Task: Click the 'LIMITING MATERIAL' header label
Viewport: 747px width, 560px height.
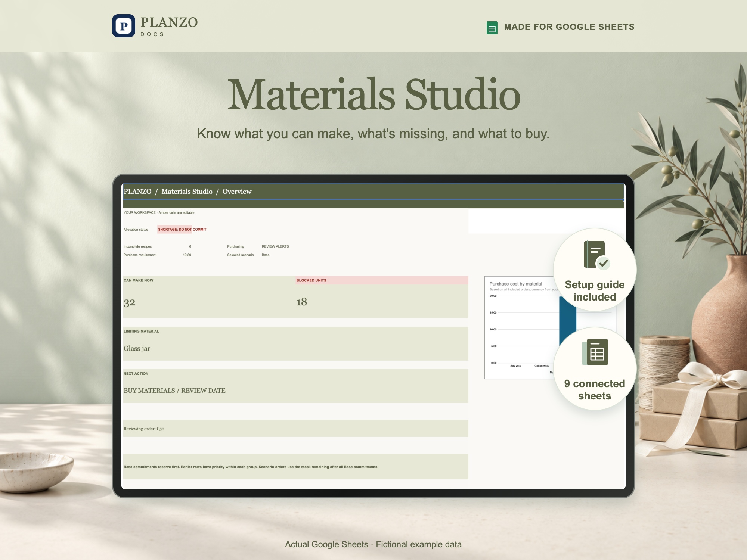Action: pyautogui.click(x=141, y=331)
